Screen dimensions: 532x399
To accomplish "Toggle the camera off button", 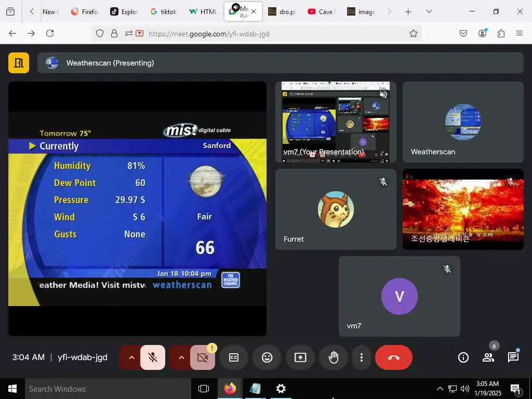I will 203,357.
